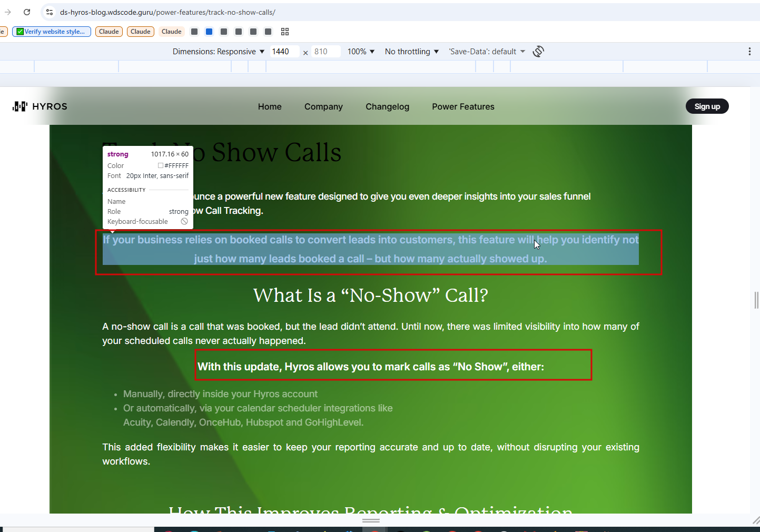Edit the viewport height field showing 810

point(325,52)
